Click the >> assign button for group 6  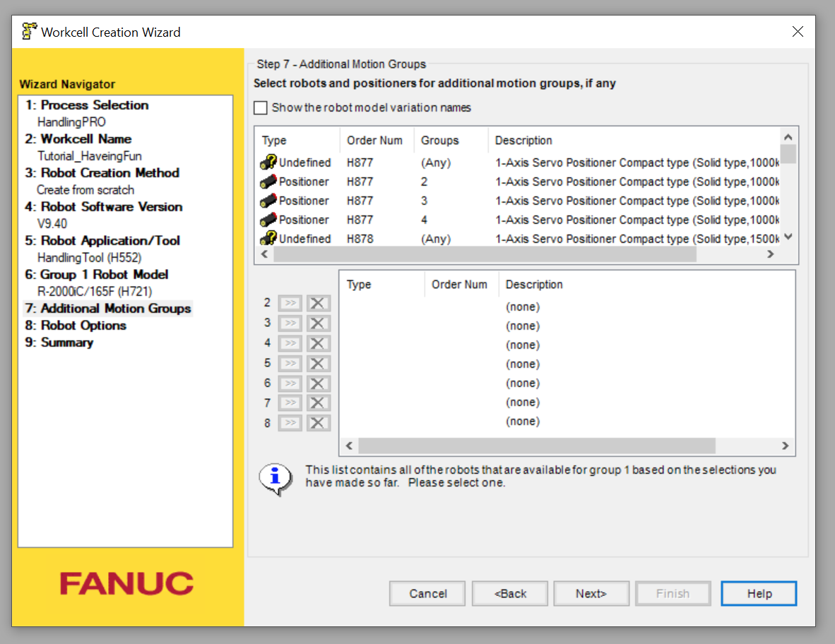[290, 383]
